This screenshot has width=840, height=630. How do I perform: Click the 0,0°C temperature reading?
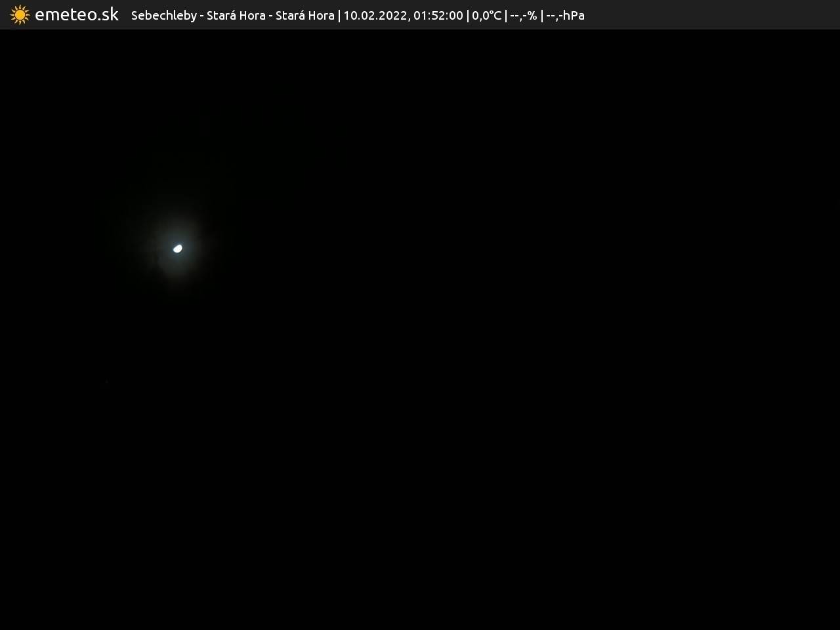(x=486, y=15)
